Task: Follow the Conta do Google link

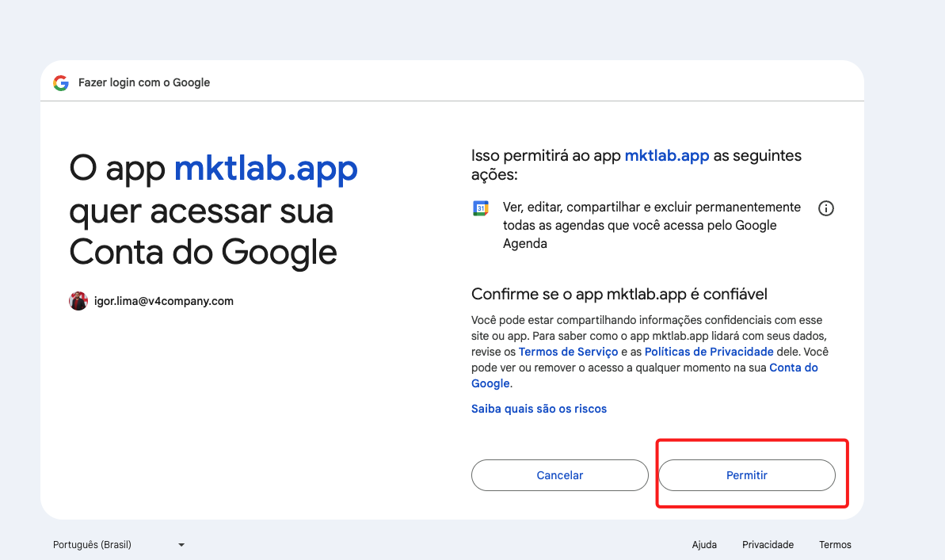Action: click(x=793, y=368)
